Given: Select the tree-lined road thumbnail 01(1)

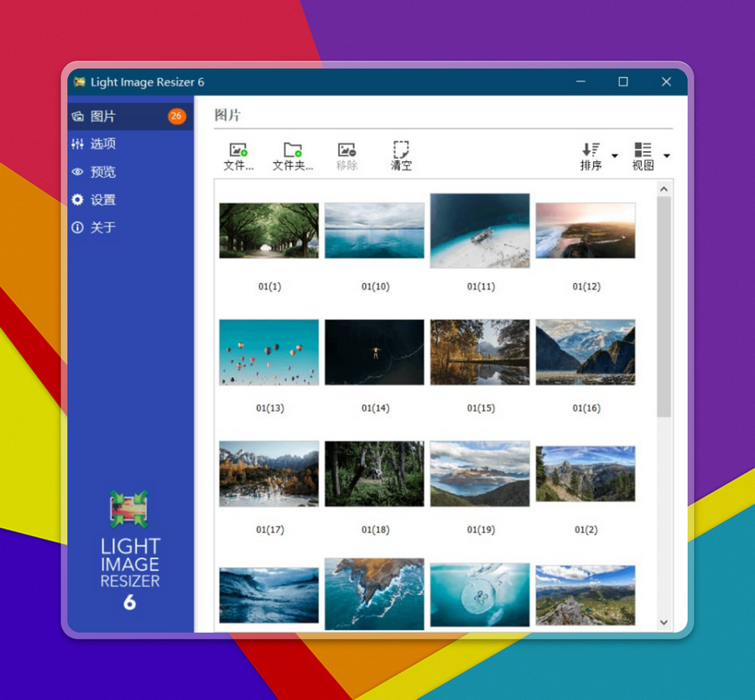Looking at the screenshot, I should (x=269, y=230).
